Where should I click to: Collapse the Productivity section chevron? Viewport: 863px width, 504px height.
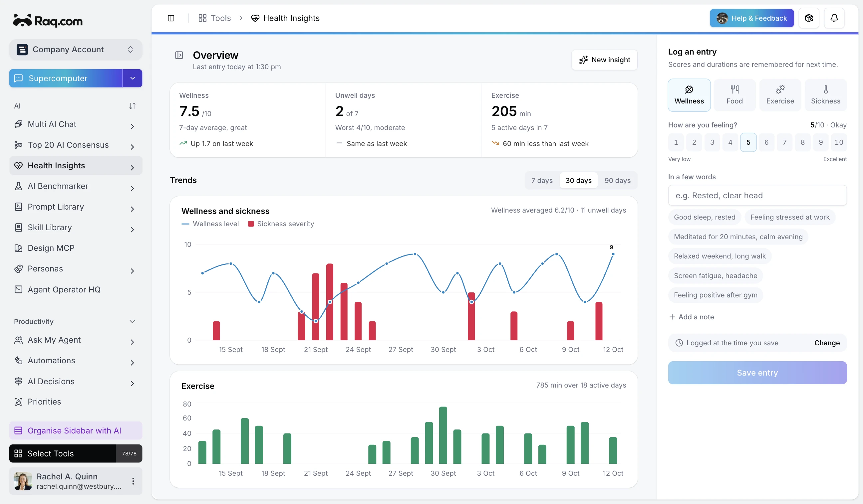pos(132,321)
